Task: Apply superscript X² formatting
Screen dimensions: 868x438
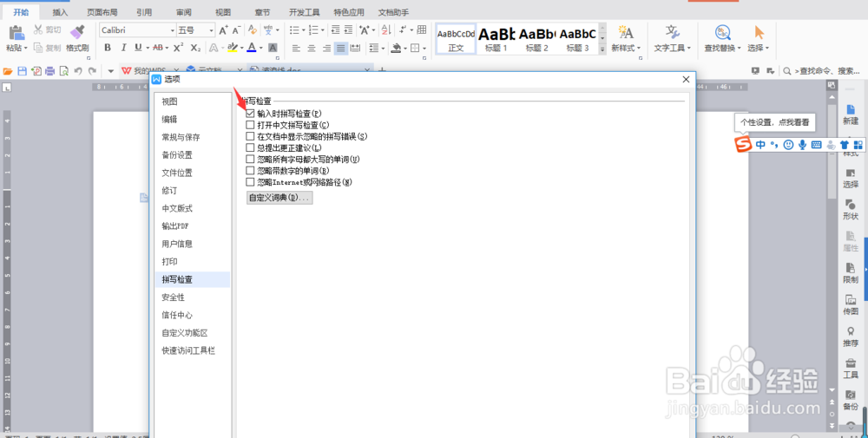Action: point(178,48)
